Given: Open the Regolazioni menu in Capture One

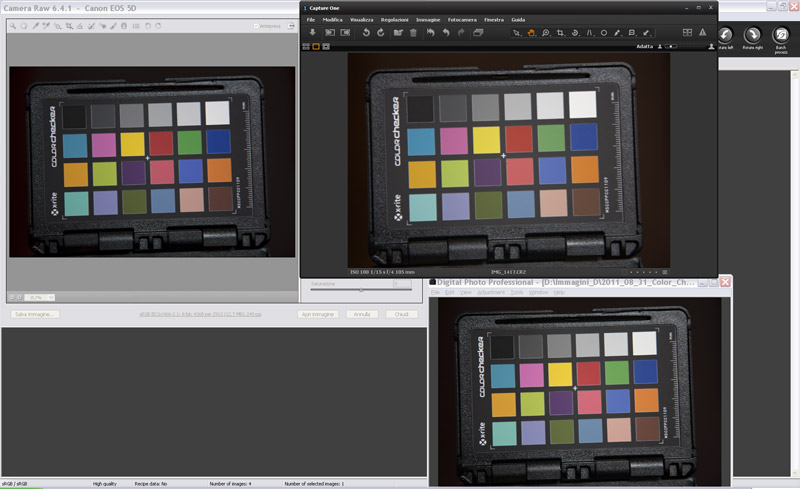Looking at the screenshot, I should pos(395,20).
